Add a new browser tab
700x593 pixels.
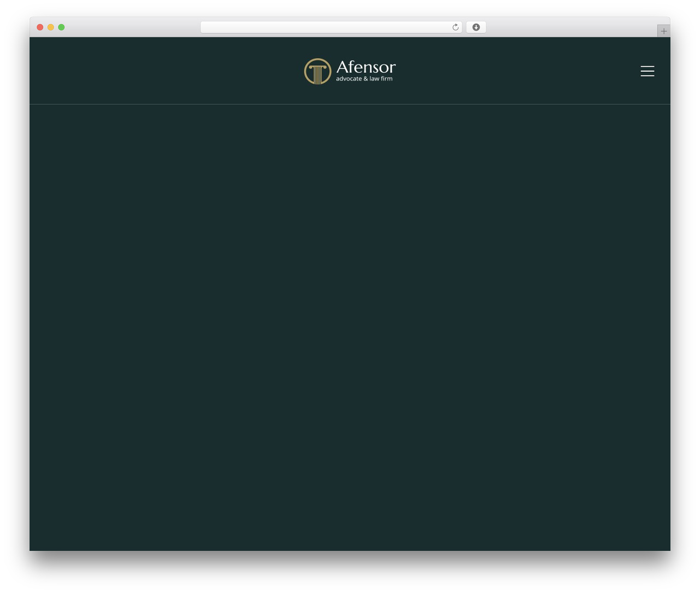pos(663,31)
